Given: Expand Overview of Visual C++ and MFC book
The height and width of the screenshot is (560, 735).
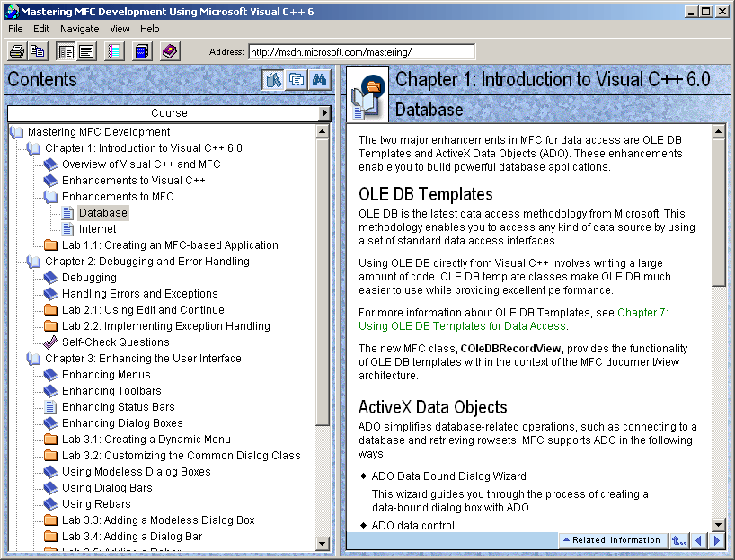Looking at the screenshot, I should coord(50,164).
